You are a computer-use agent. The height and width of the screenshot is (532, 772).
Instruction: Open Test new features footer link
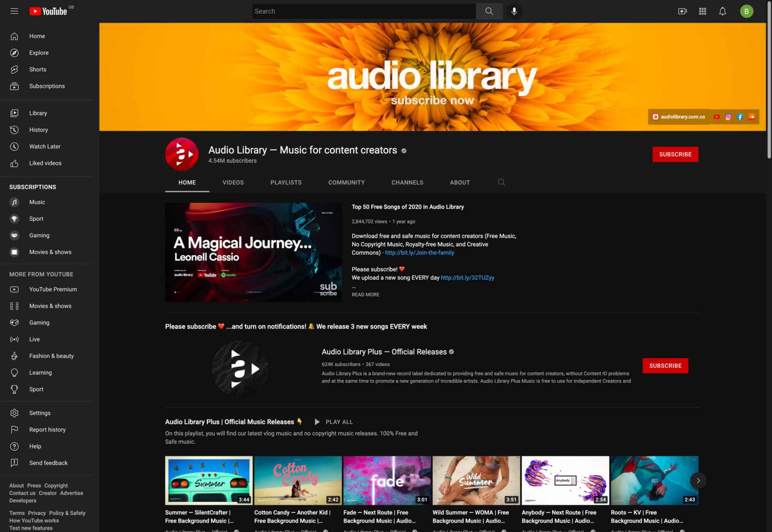(x=31, y=528)
